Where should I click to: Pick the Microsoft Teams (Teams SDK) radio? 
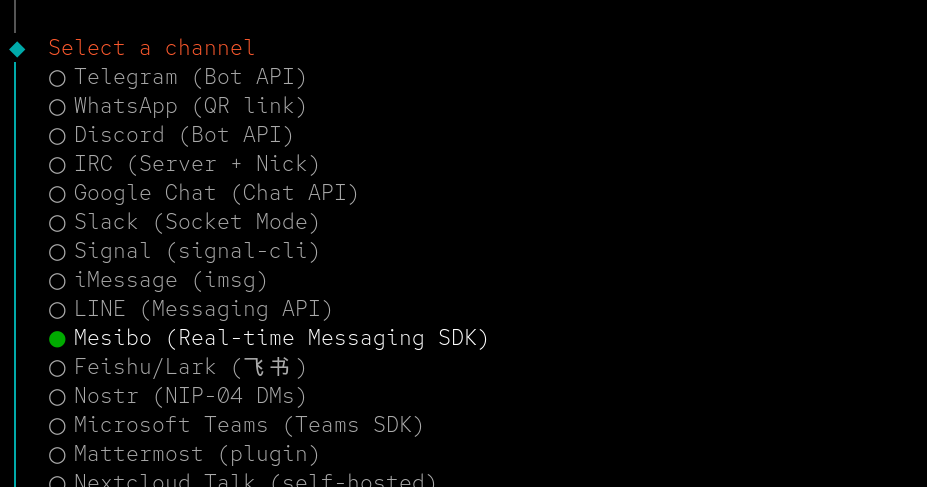pos(57,426)
